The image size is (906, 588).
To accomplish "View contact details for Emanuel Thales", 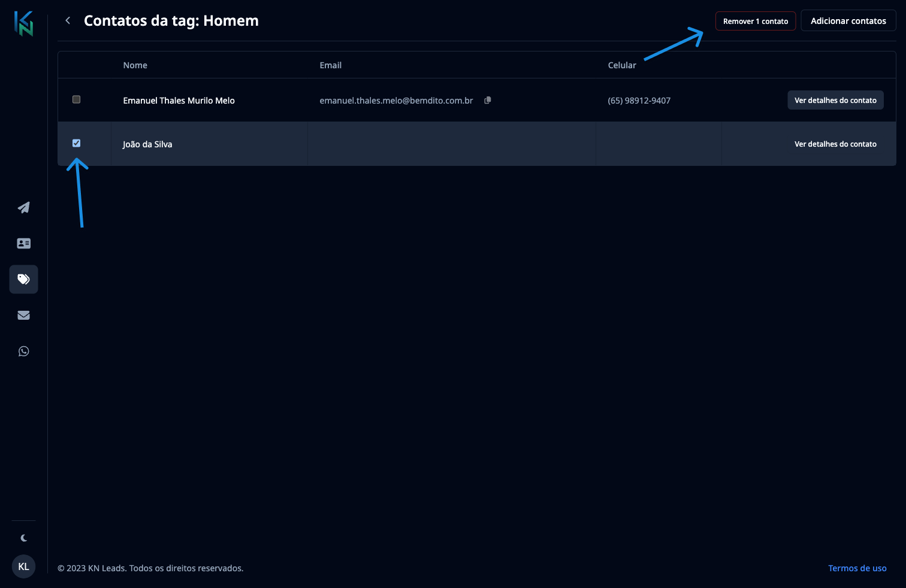I will 835,100.
